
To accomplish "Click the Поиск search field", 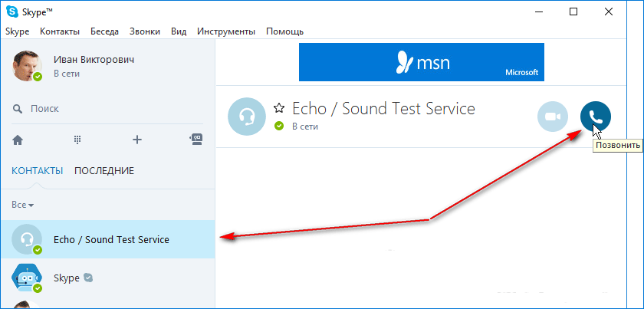I will (107, 109).
